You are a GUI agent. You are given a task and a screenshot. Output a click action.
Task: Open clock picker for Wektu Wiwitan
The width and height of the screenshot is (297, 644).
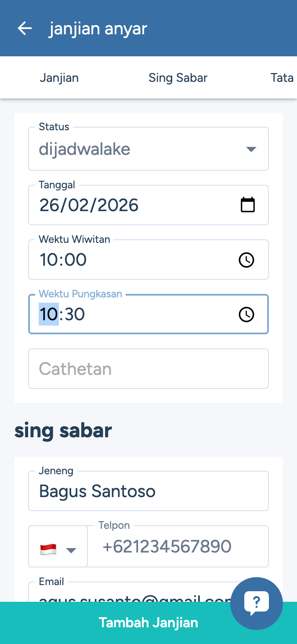(x=246, y=260)
